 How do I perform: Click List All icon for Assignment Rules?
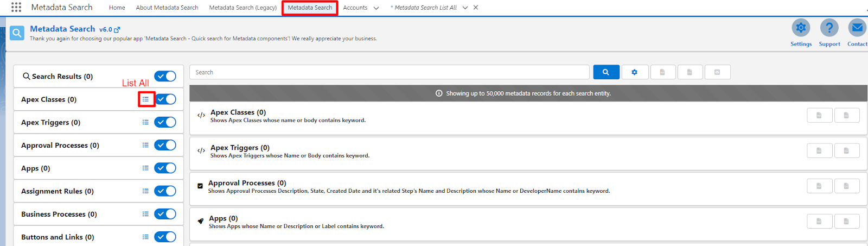pos(145,191)
